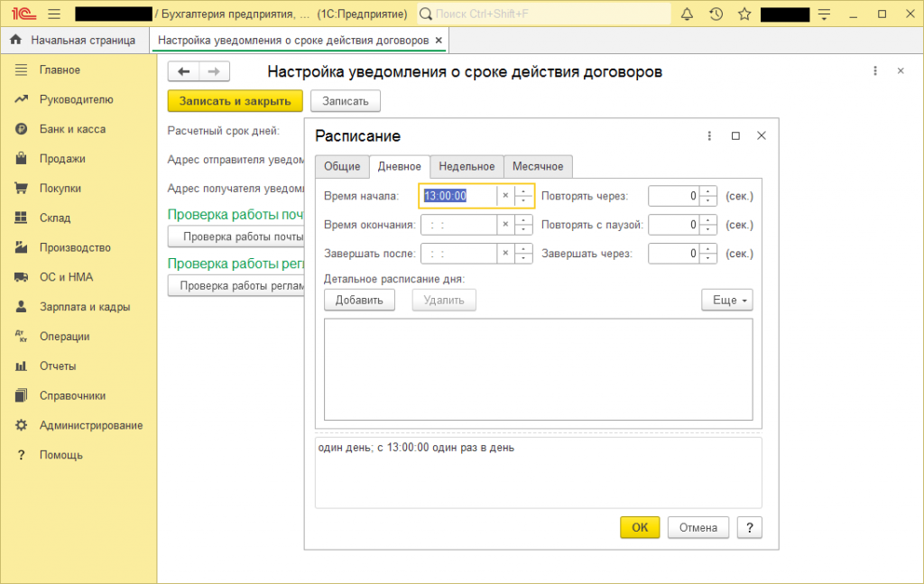Open the Расписание dialog kebab menu
924x584 pixels.
tap(709, 135)
